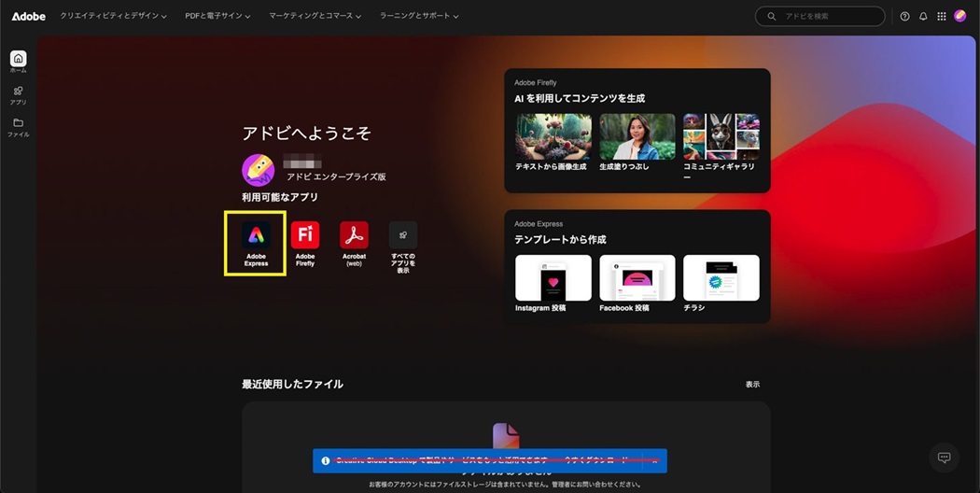This screenshot has height=493, width=980.
Task: Click the 表示 link for recent files
Action: (752, 385)
